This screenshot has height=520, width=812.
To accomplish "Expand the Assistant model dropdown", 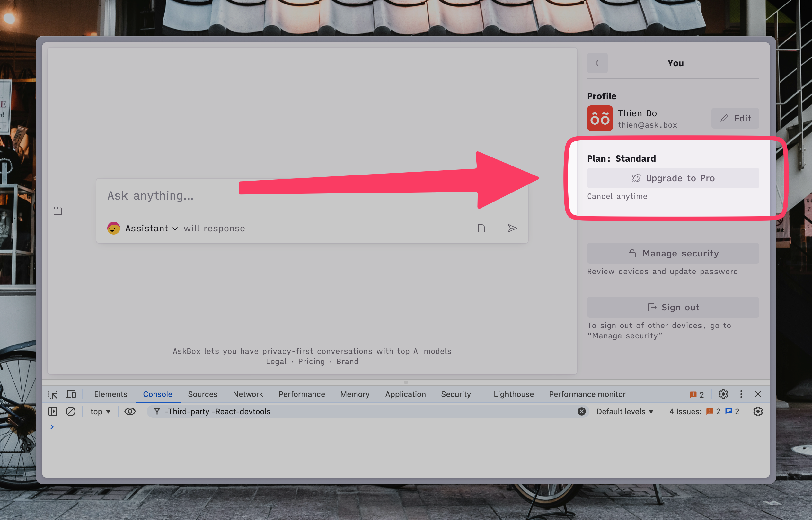I will (152, 228).
